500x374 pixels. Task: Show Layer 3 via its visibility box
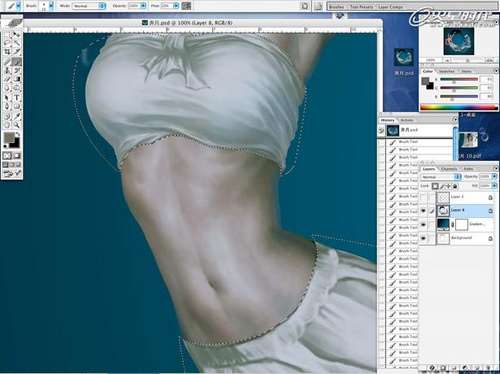[423, 197]
